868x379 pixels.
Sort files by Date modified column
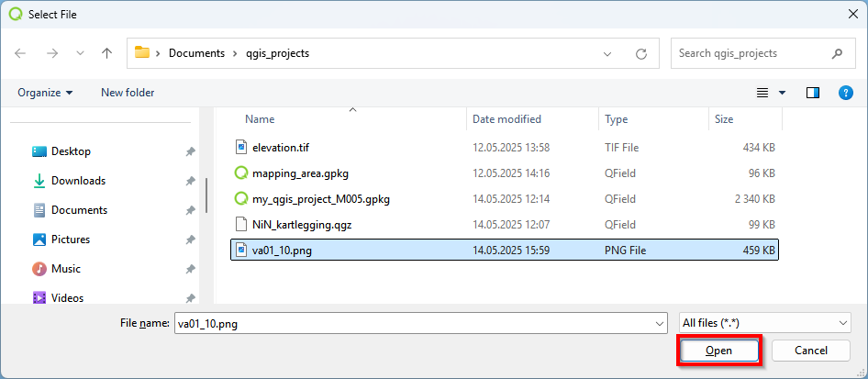pos(506,119)
